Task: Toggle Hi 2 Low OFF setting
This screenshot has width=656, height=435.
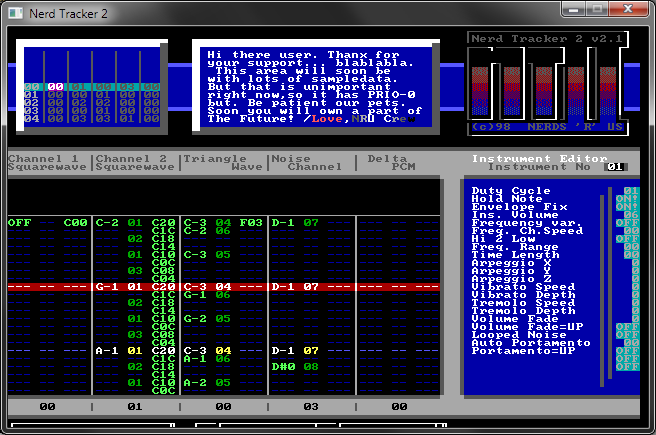Action: [x=627, y=239]
